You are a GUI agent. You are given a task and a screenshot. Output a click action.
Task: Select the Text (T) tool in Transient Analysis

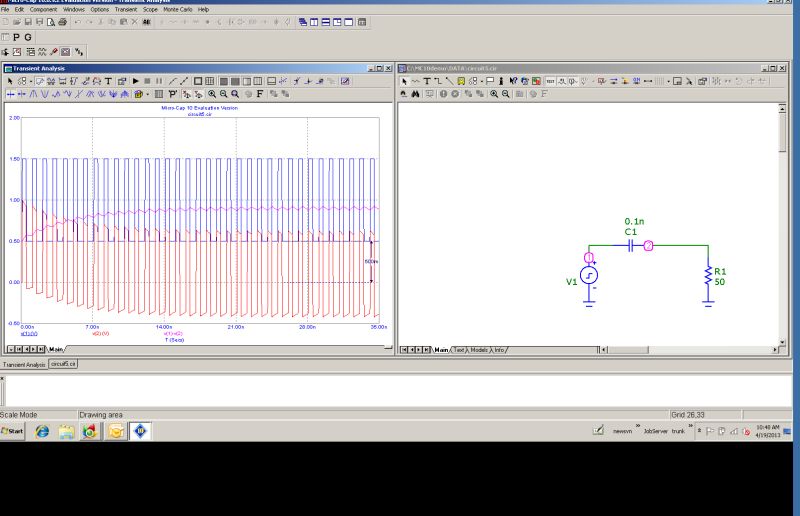pos(108,81)
